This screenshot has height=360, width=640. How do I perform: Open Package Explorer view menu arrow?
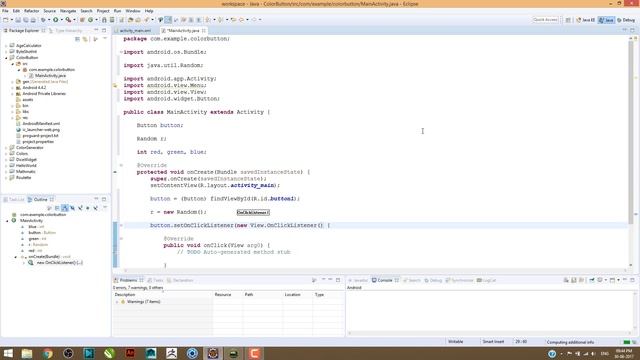click(104, 39)
